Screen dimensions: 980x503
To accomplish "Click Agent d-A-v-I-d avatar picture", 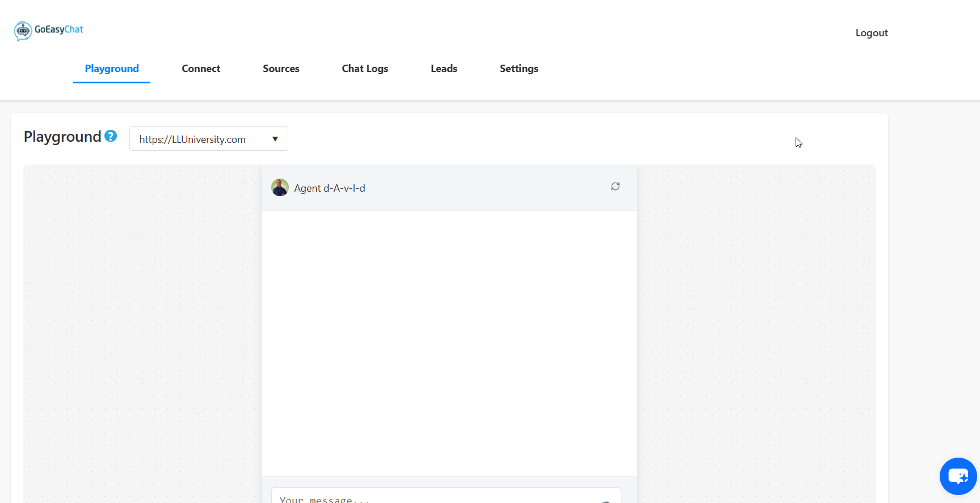I will pos(280,188).
